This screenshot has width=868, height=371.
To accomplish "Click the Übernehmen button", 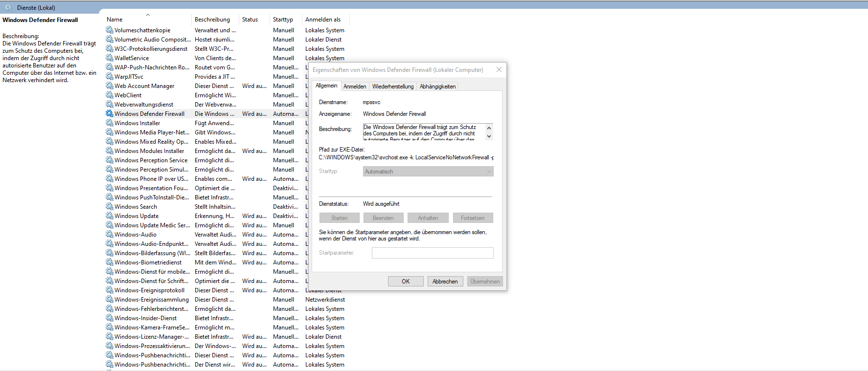I will coord(485,282).
